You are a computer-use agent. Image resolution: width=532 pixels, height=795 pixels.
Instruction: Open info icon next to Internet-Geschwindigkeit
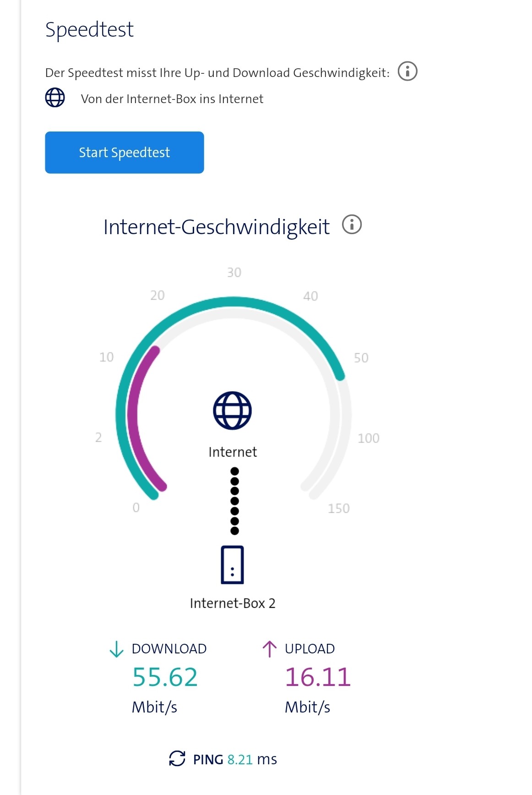point(352,225)
